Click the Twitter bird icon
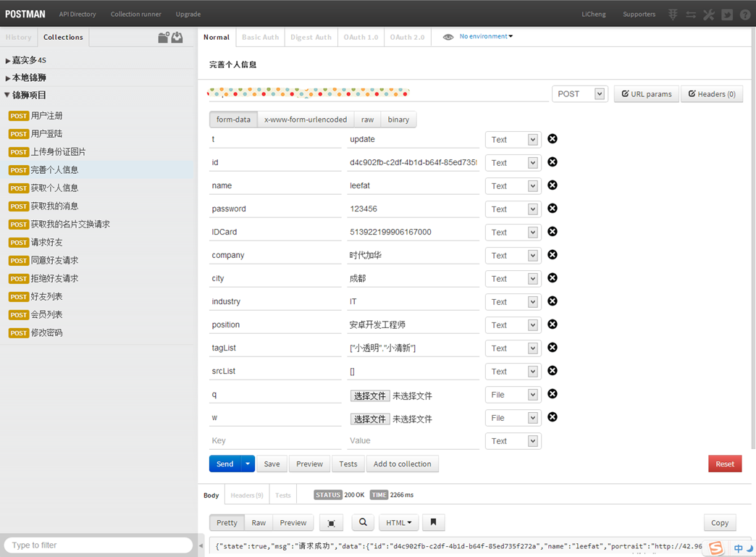Viewport: 756px width, 557px height. (727, 14)
